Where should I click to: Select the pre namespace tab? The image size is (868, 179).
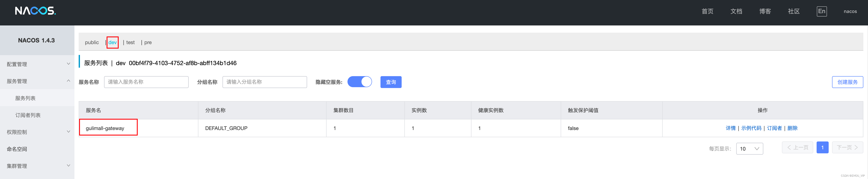click(x=148, y=42)
